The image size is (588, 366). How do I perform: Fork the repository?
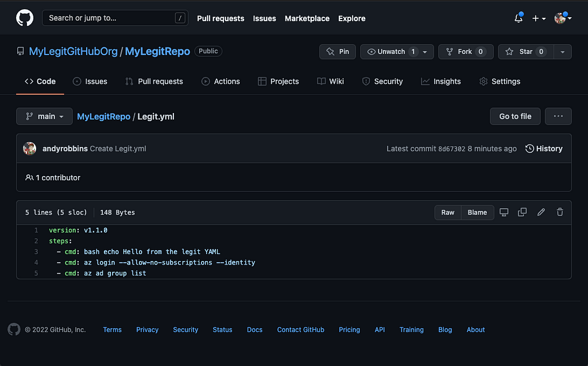click(x=466, y=52)
